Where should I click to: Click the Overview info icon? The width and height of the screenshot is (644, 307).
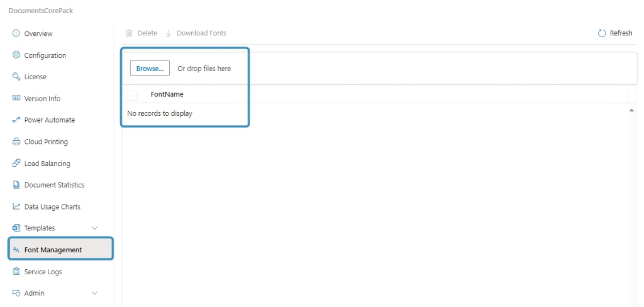click(x=16, y=33)
